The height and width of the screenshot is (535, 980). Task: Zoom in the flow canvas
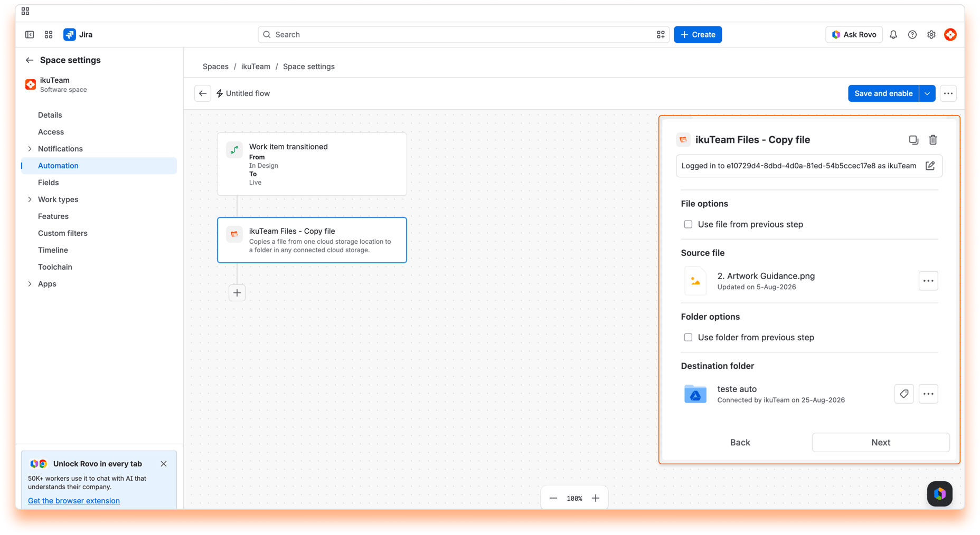pos(596,498)
